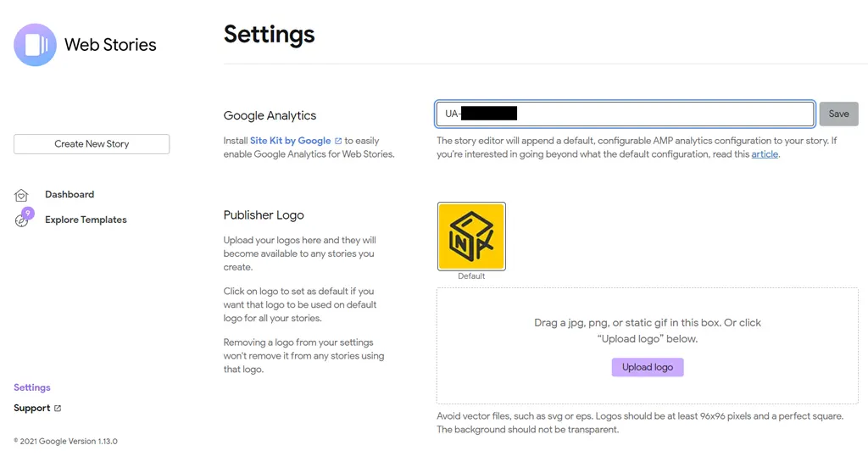This screenshot has width=868, height=462.
Task: Click the Google Analytics tracking ID field
Action: click(x=625, y=114)
